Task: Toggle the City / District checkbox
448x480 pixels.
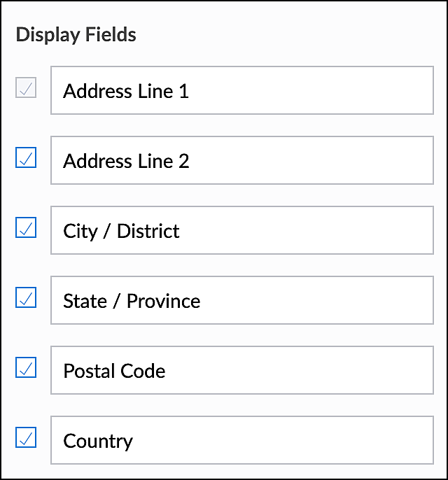Action: click(26, 228)
